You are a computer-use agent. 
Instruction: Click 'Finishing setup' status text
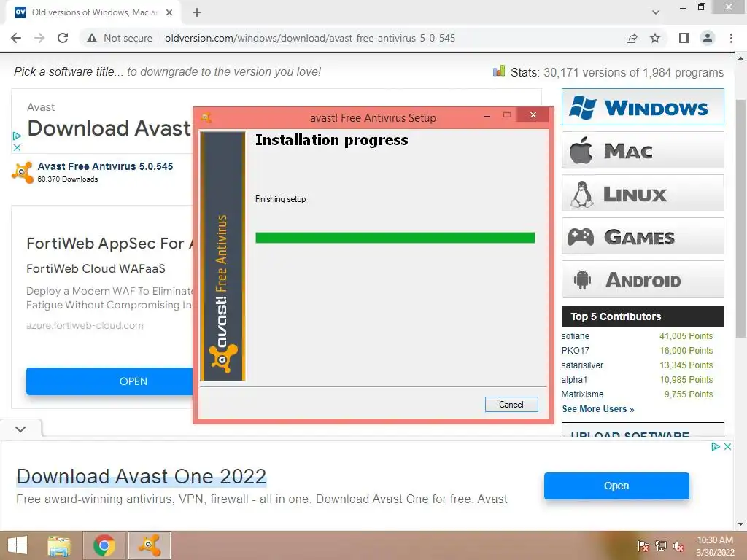click(x=281, y=199)
